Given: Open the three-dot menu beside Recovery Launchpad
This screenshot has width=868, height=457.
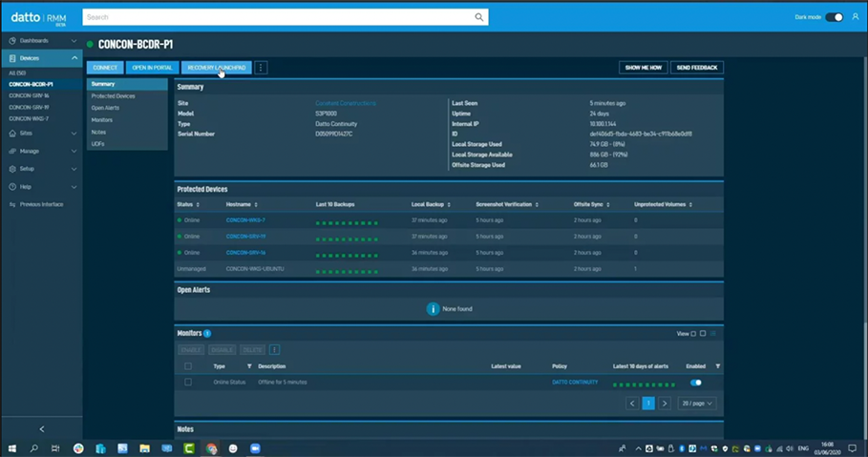Looking at the screenshot, I should (x=261, y=68).
